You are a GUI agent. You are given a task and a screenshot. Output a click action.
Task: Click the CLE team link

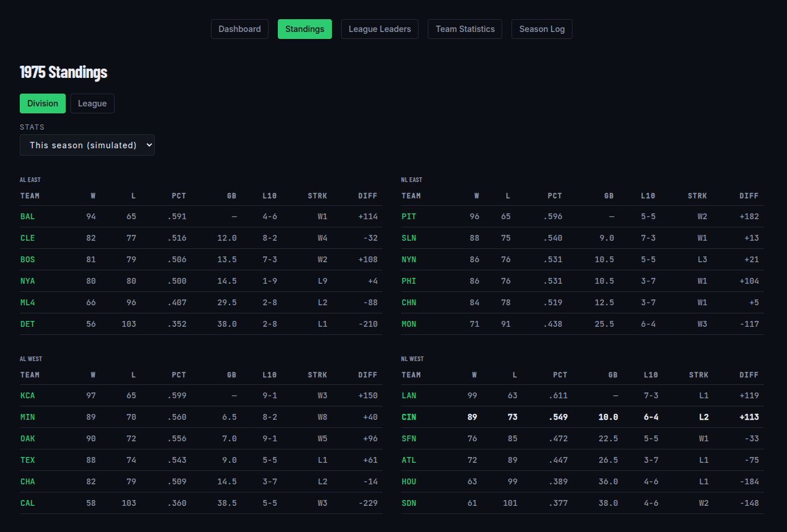pyautogui.click(x=27, y=238)
